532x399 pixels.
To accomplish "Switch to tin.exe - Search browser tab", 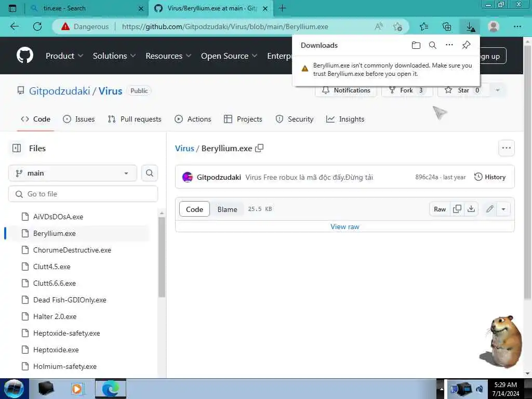I will 87,8.
